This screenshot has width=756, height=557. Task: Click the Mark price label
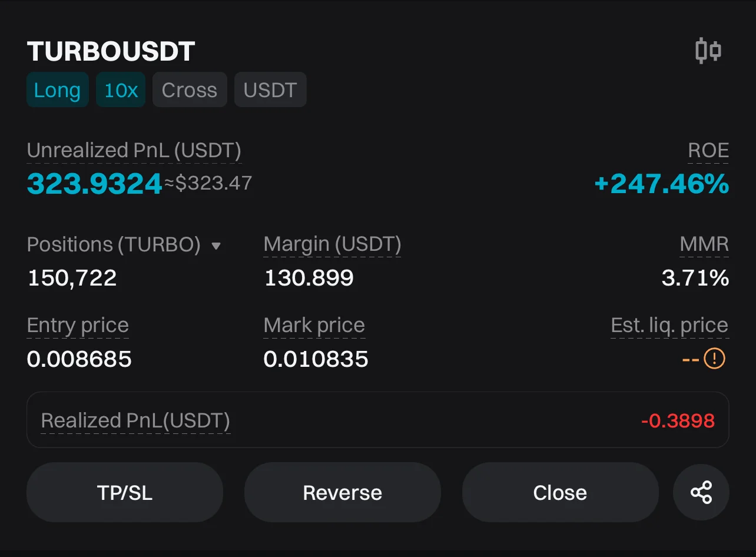[x=314, y=326]
